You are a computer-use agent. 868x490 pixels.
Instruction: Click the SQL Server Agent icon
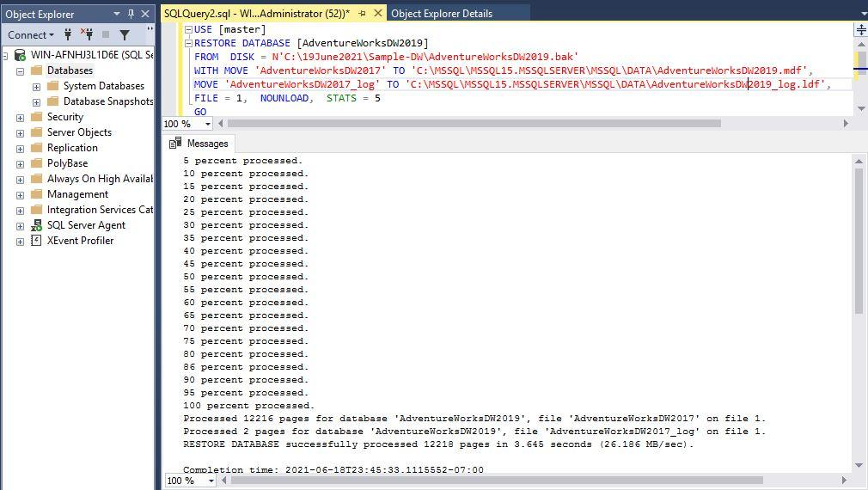(37, 225)
